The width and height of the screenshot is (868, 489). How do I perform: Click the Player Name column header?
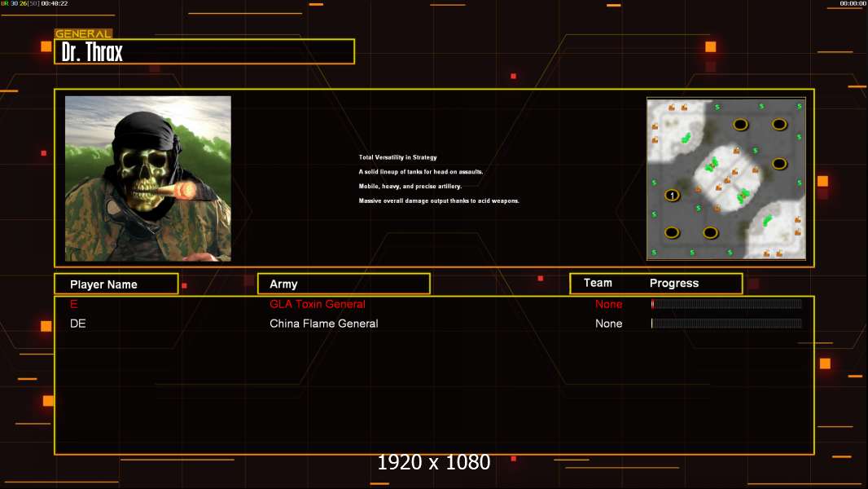coord(116,284)
